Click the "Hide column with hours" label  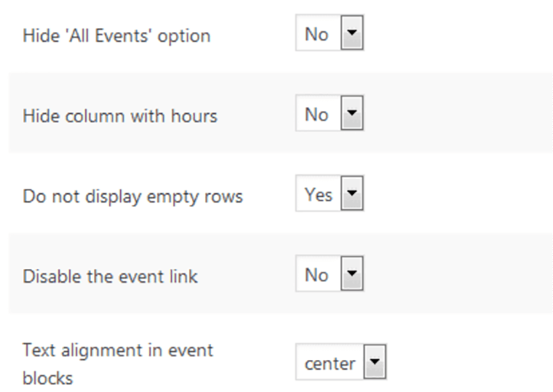pos(120,116)
